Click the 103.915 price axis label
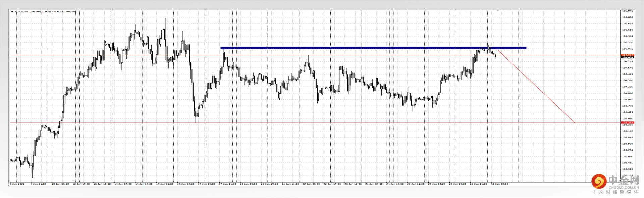644x198 pixels. point(628,100)
